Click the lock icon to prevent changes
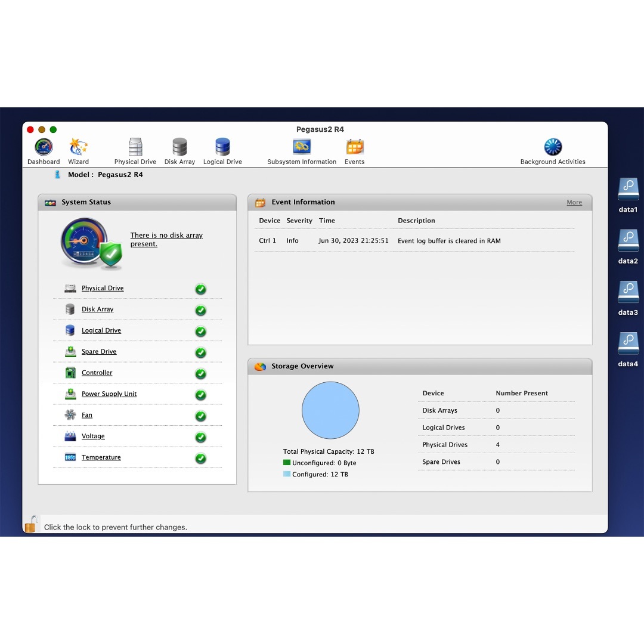This screenshot has height=644, width=644. tap(31, 525)
